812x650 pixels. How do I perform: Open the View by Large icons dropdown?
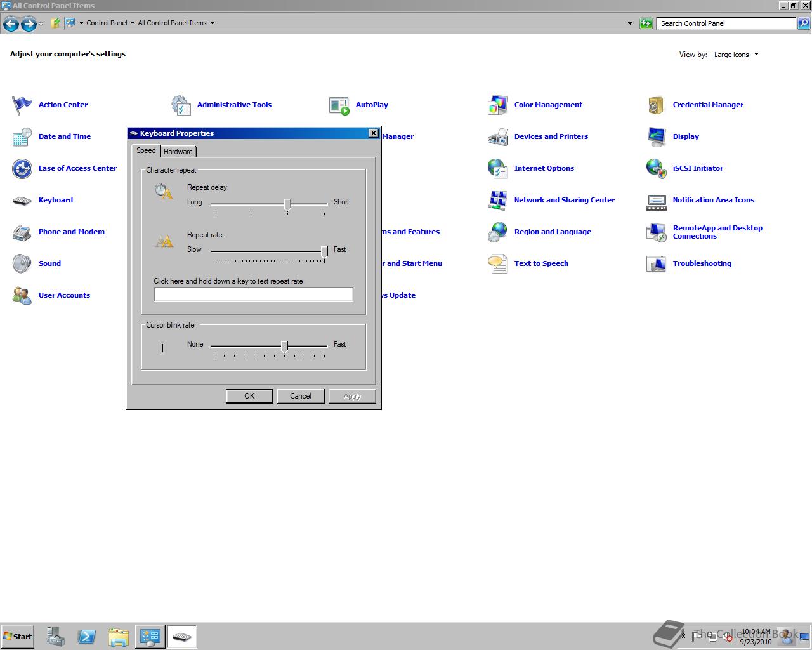pyautogui.click(x=737, y=55)
